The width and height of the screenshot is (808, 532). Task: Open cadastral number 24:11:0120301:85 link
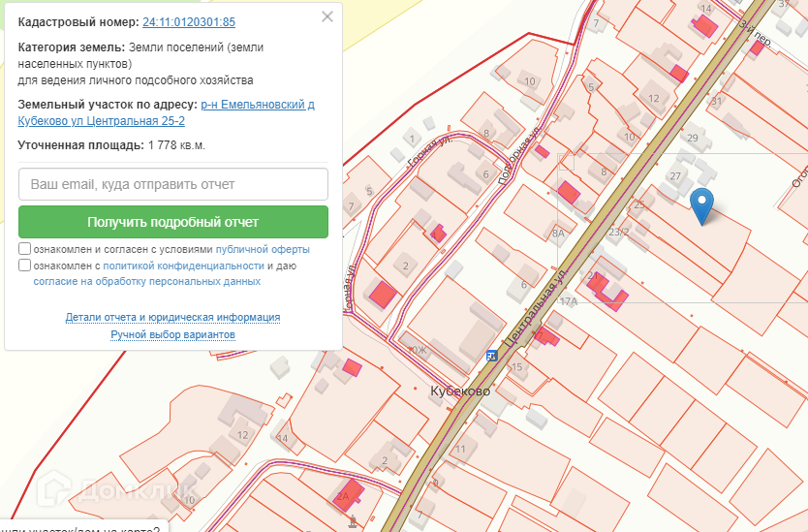pos(189,22)
